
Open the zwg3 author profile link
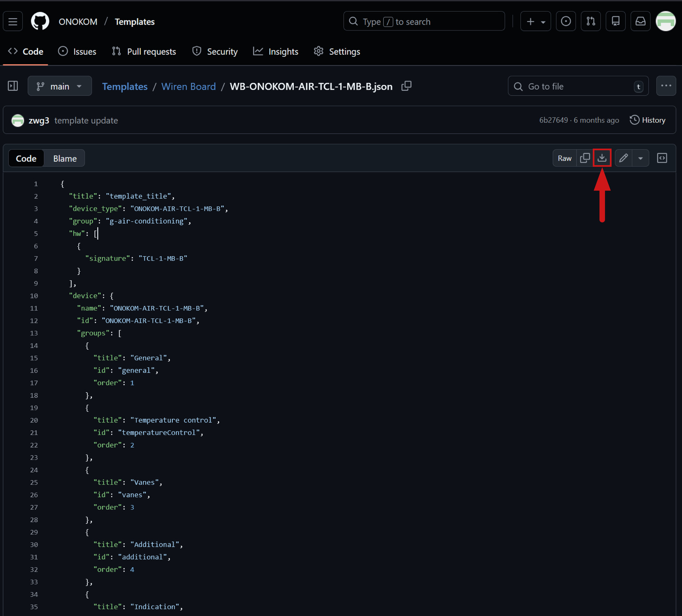click(39, 121)
